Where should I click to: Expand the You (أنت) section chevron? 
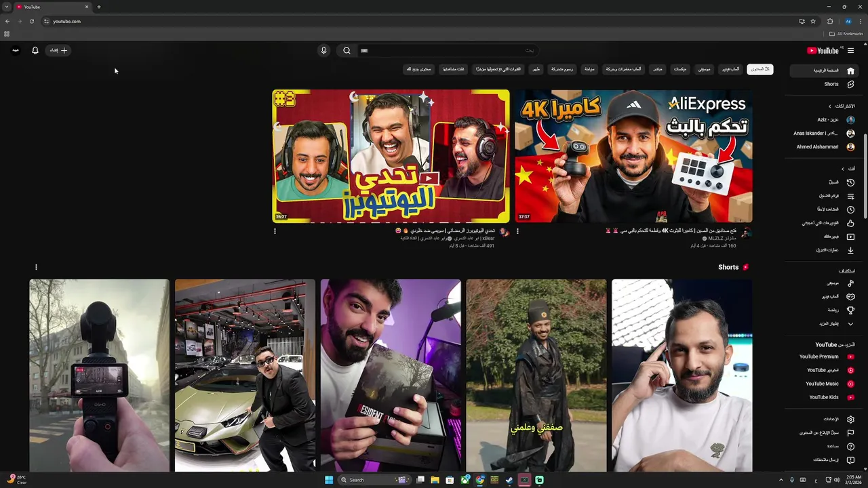click(843, 169)
